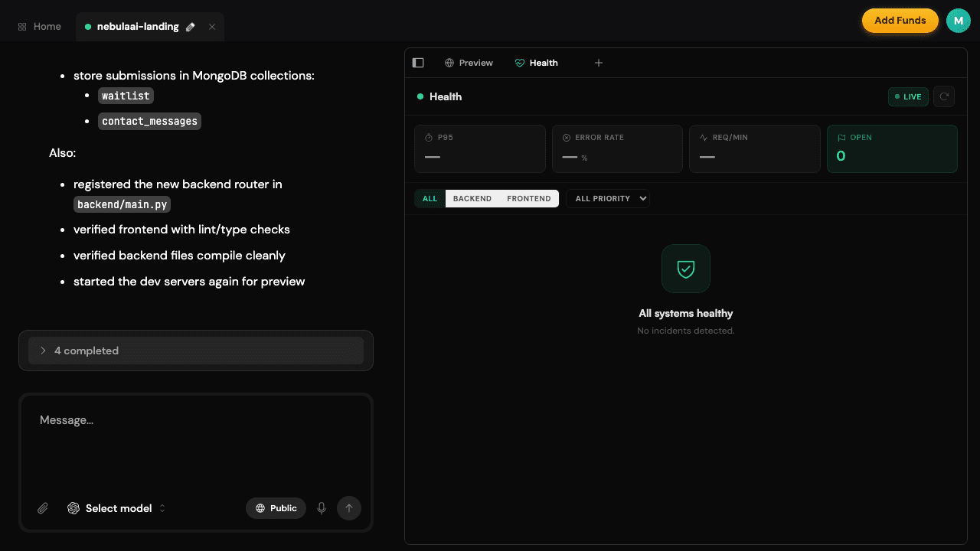Filter incidents by BACKEND
The image size is (980, 551).
click(472, 198)
